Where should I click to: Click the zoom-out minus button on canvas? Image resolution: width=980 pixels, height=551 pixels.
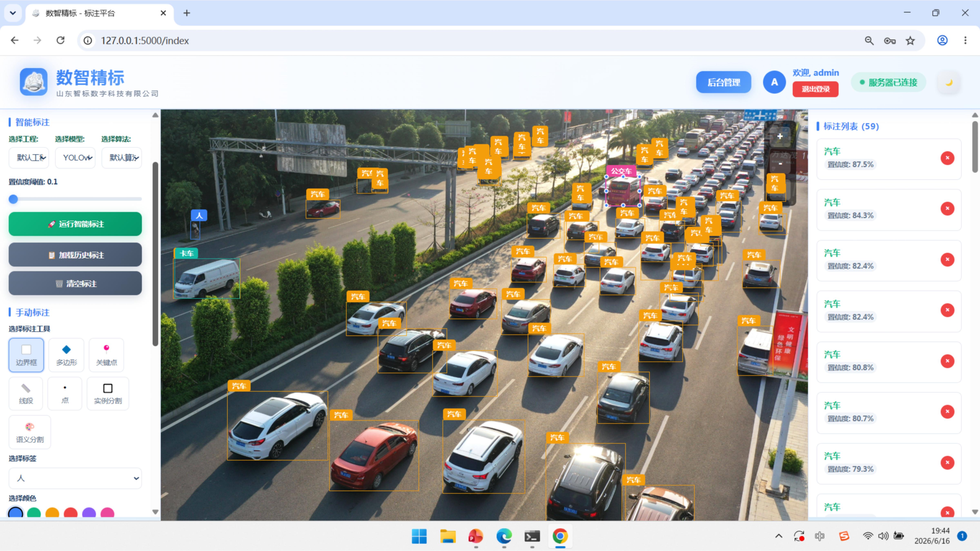click(x=780, y=164)
